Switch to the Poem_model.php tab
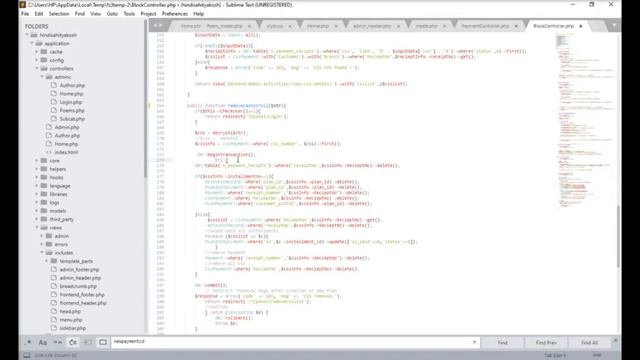Viewport: 640px width, 360px height. click(224, 26)
